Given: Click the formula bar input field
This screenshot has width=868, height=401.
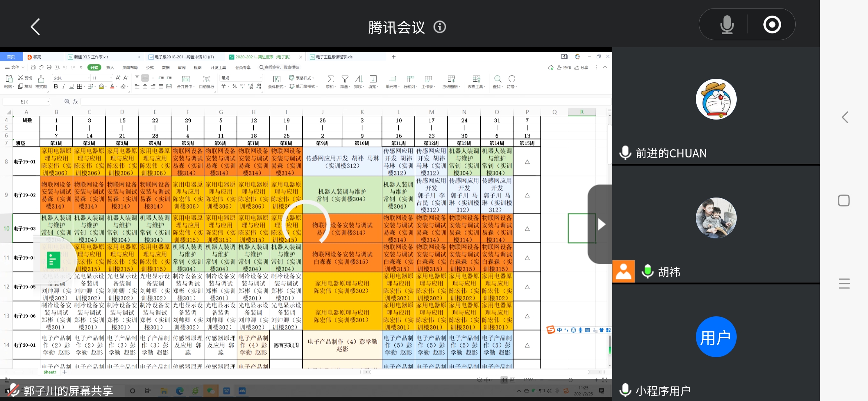Looking at the screenshot, I should click(x=334, y=102).
